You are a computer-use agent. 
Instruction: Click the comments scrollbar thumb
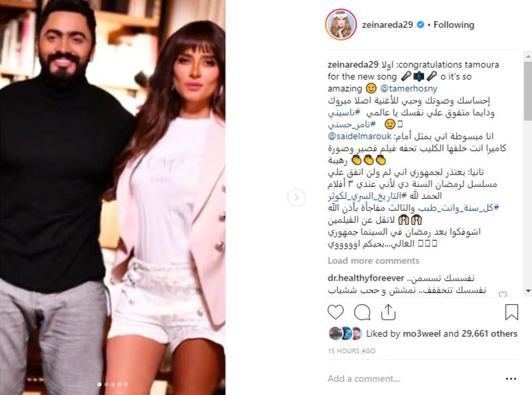(528, 91)
